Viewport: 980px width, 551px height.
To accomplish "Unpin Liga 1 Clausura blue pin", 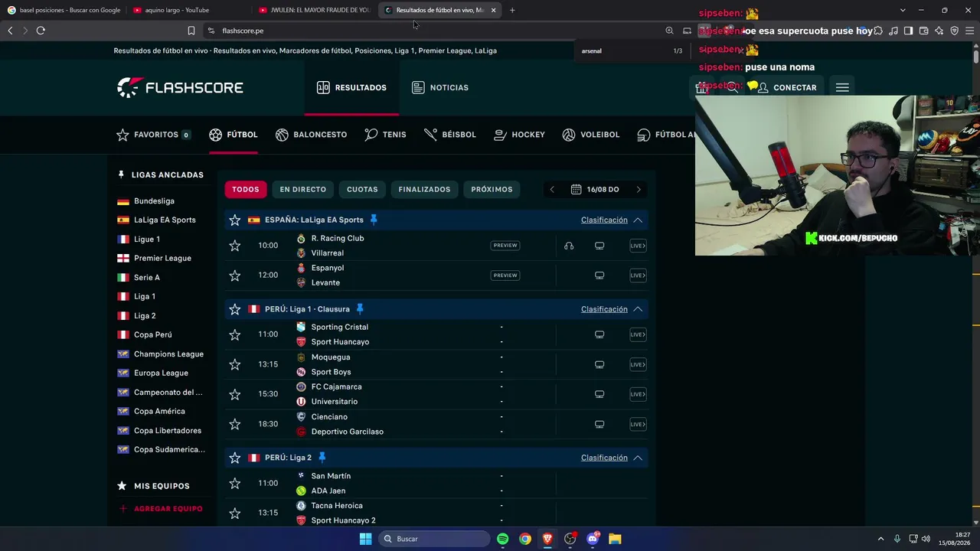I will [360, 309].
